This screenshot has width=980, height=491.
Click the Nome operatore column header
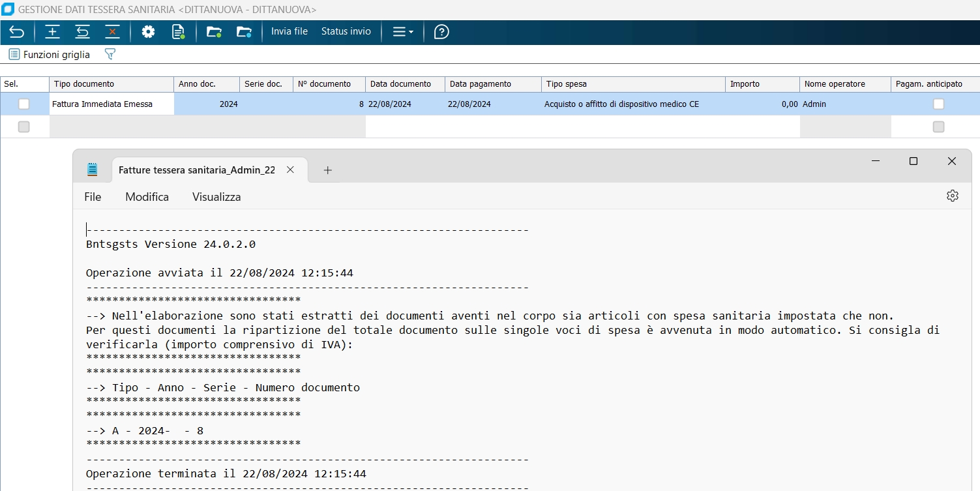point(845,84)
